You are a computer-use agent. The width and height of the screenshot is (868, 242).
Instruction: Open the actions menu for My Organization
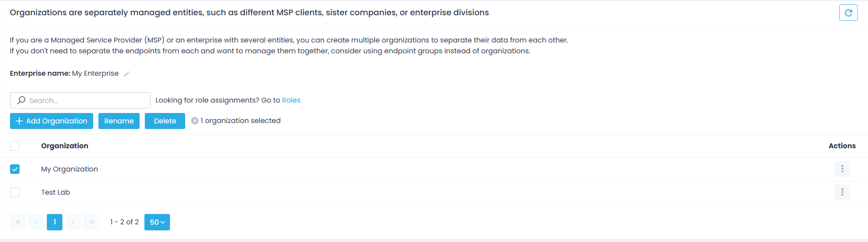(x=842, y=169)
